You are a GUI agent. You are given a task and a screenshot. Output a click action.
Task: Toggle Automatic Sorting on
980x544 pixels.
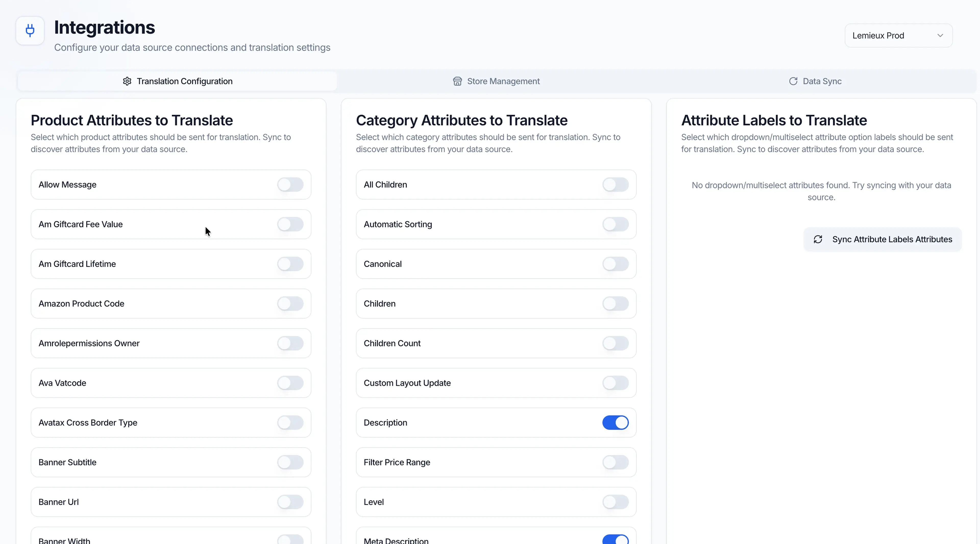(x=616, y=224)
